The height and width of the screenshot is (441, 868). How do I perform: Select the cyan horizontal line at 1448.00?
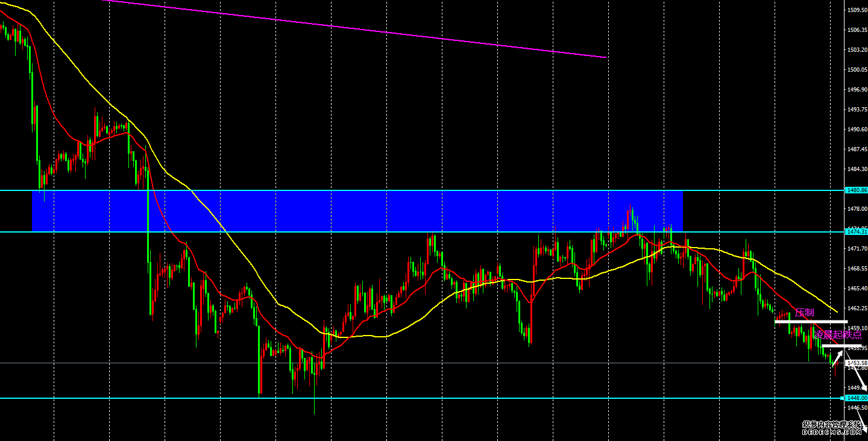click(421, 398)
